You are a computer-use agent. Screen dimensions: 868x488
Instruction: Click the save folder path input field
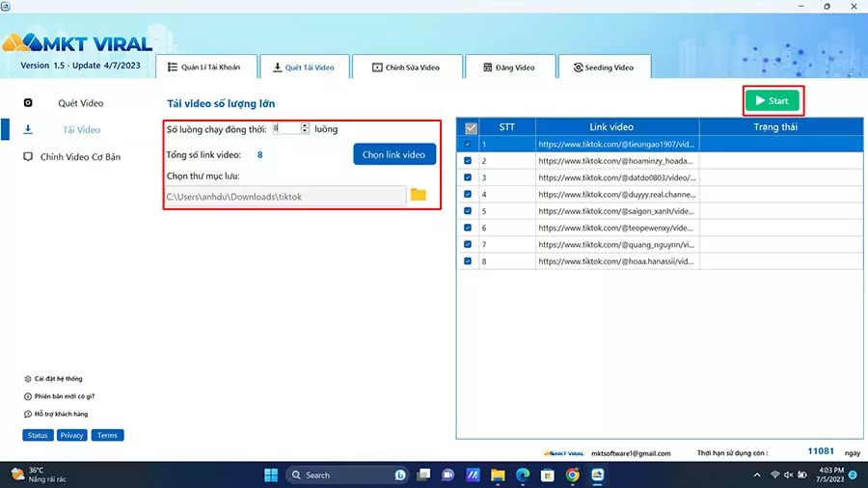click(285, 196)
